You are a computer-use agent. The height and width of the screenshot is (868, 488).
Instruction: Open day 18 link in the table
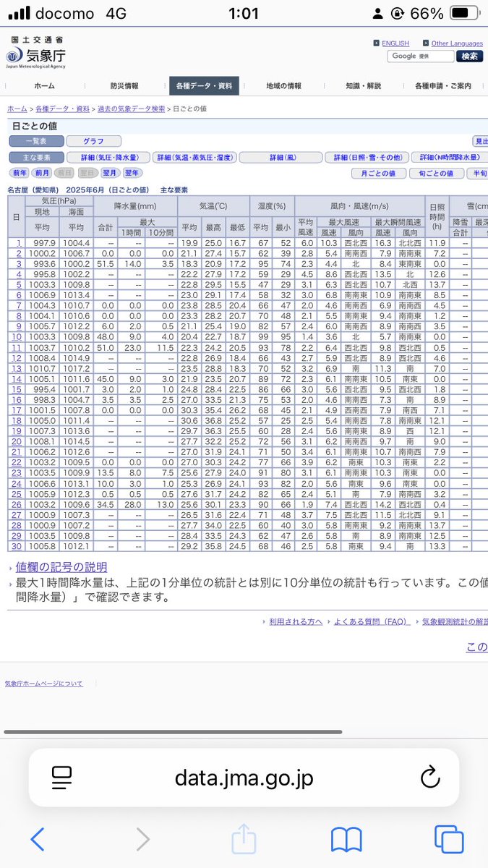(x=17, y=420)
